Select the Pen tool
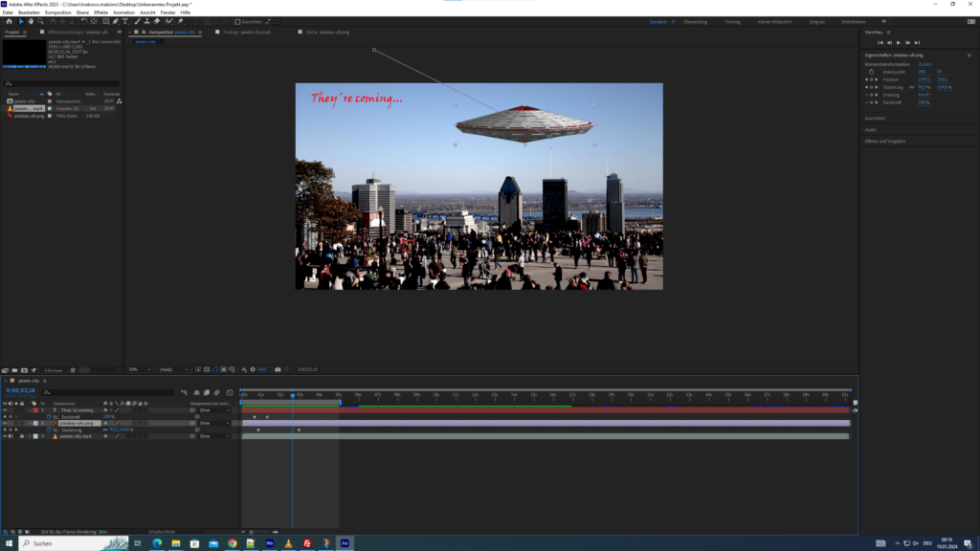This screenshot has height=551, width=980. (116, 21)
